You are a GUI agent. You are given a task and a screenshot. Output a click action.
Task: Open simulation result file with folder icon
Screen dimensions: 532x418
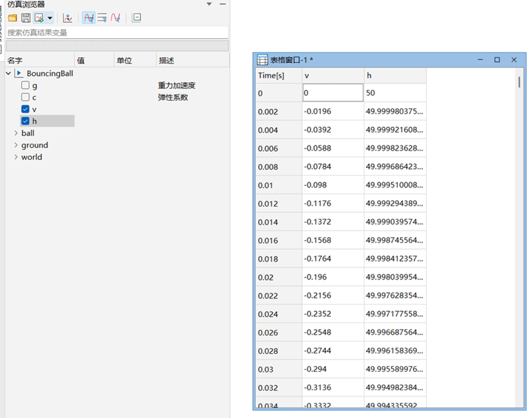click(12, 18)
